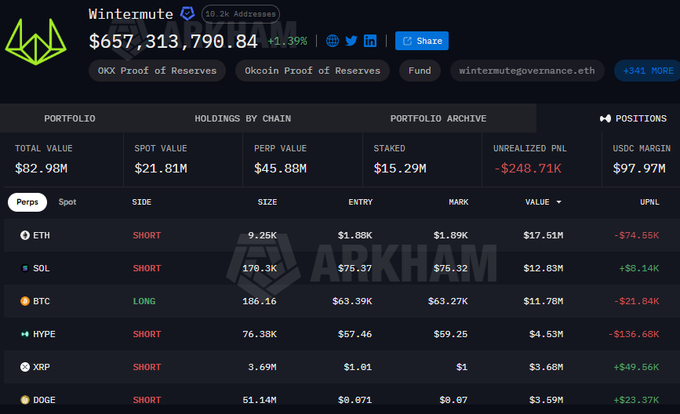Open the PORTFOLIO ARCHIVE tab
Viewport: 680px width, 414px height.
click(438, 118)
